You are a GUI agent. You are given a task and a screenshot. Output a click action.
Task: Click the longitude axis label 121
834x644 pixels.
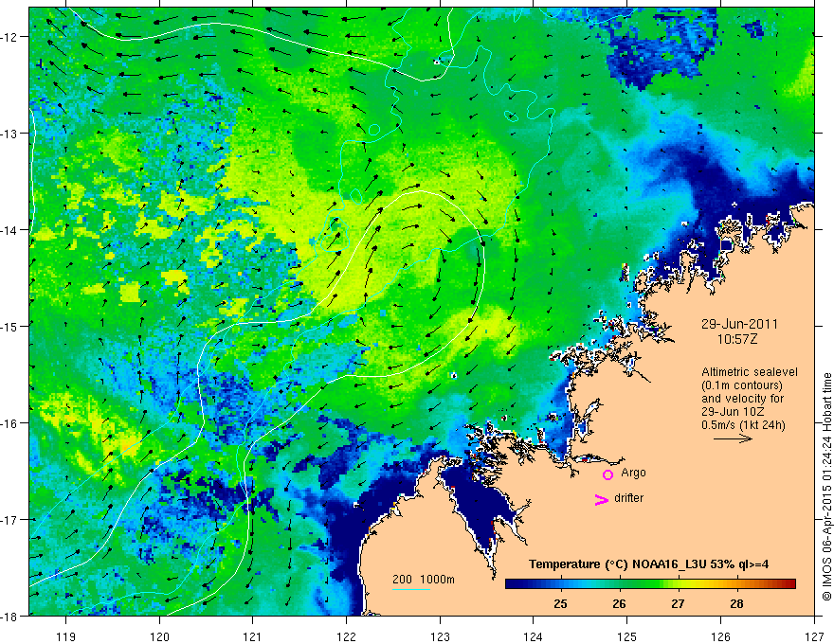[253, 636]
